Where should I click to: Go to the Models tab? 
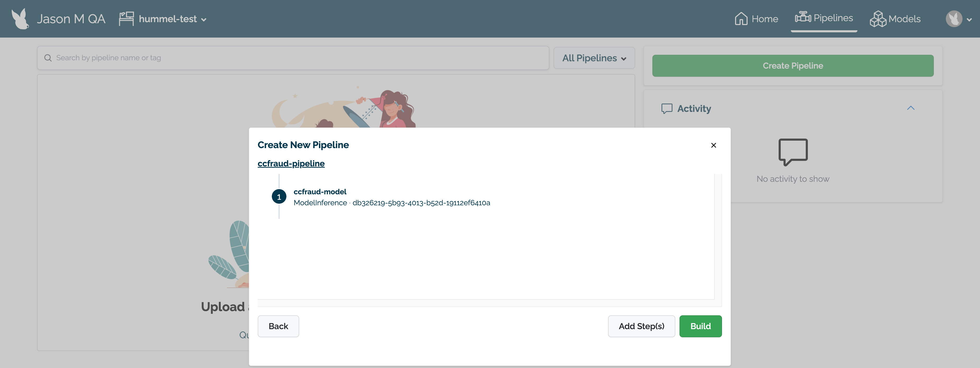click(x=904, y=19)
